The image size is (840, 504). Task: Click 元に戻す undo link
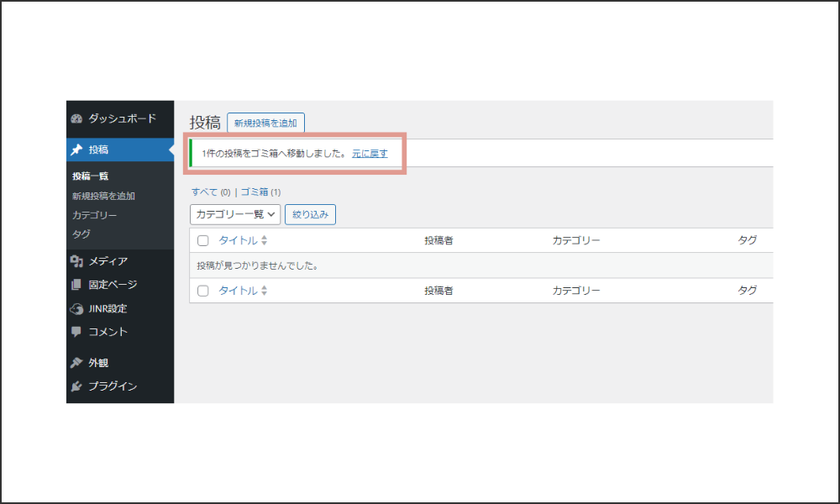(x=370, y=153)
